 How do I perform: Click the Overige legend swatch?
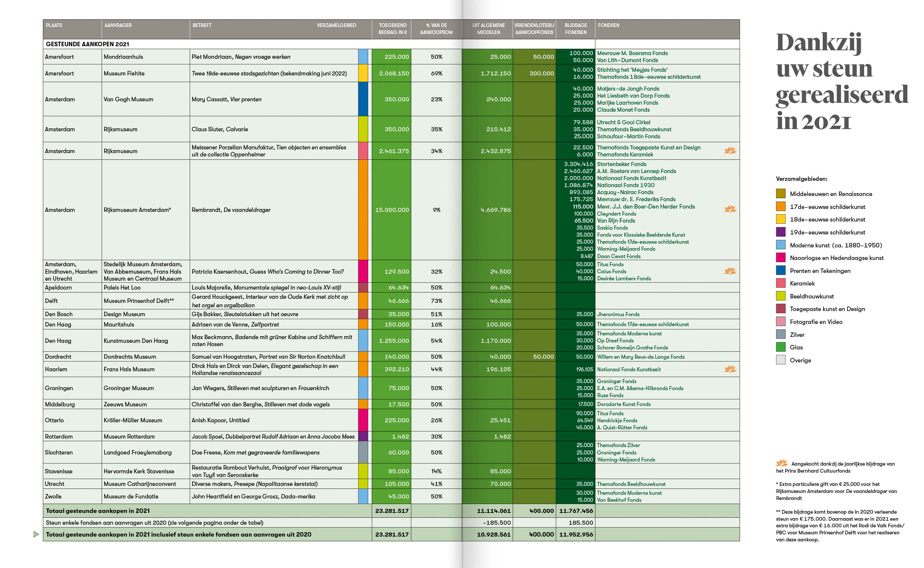click(781, 360)
